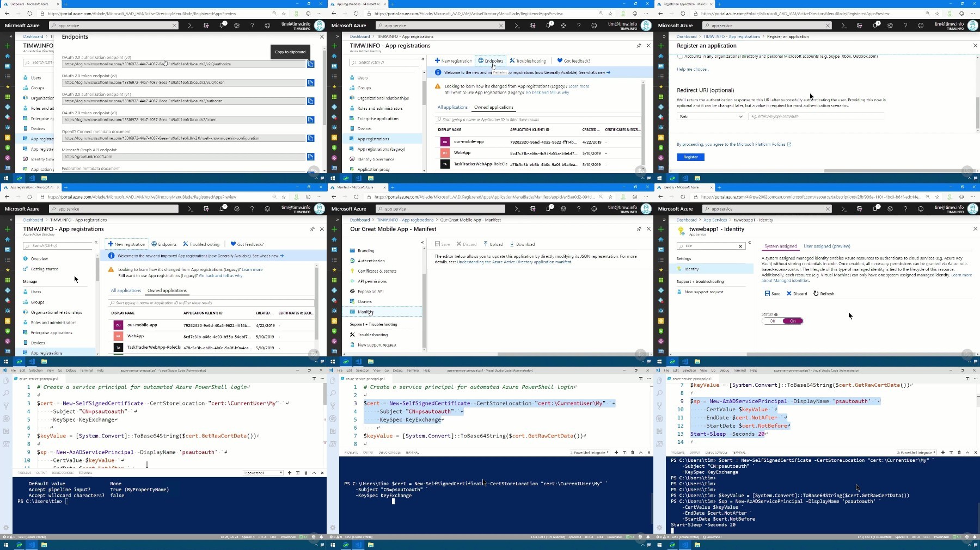The height and width of the screenshot is (550, 980).
Task: Open Certificates & secrets in Manifest window menu
Action: pyautogui.click(x=377, y=271)
